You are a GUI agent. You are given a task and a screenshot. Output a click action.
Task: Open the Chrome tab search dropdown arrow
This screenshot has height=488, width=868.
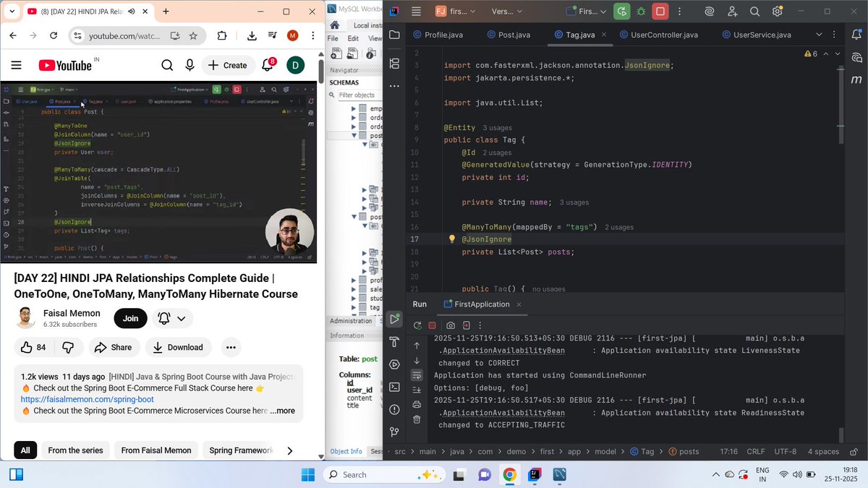point(12,12)
